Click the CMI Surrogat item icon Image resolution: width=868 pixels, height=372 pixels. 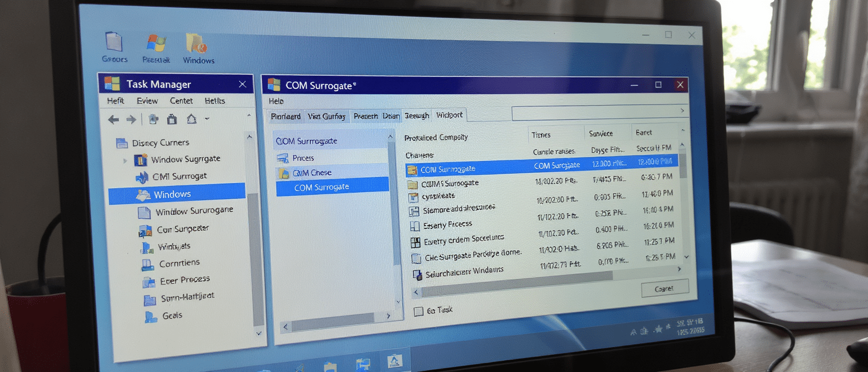tap(142, 177)
